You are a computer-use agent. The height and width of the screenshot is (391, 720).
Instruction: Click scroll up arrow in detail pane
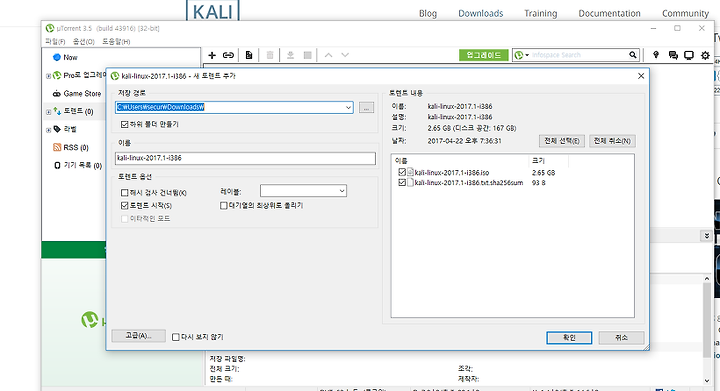coord(707,279)
